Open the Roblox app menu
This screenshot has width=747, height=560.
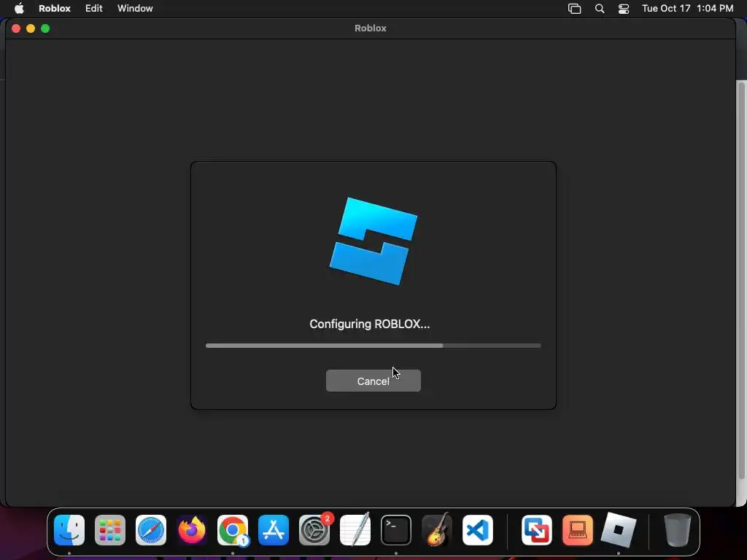coord(54,8)
